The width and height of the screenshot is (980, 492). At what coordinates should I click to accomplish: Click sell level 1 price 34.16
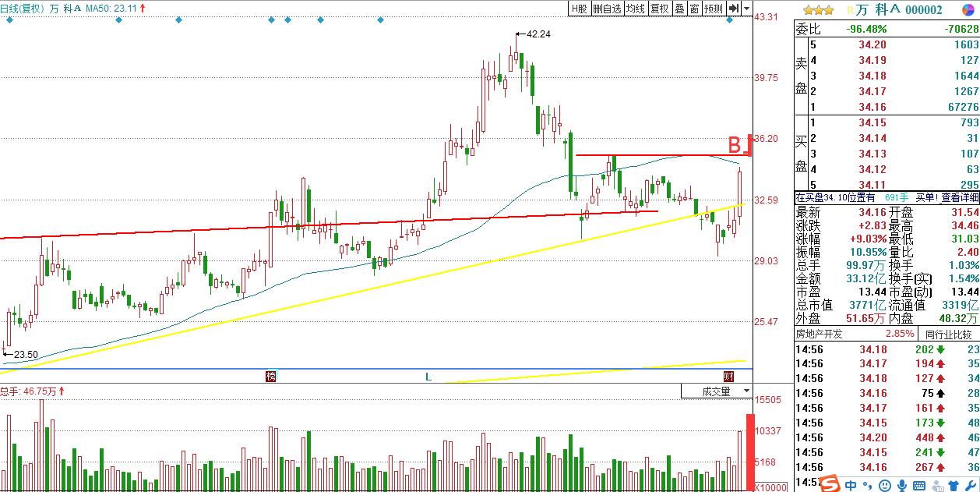(872, 107)
